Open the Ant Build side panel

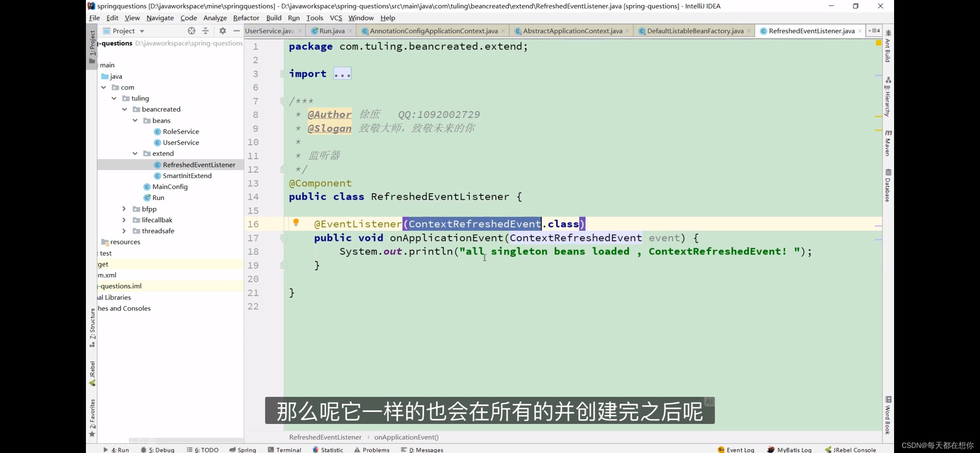pos(888,46)
